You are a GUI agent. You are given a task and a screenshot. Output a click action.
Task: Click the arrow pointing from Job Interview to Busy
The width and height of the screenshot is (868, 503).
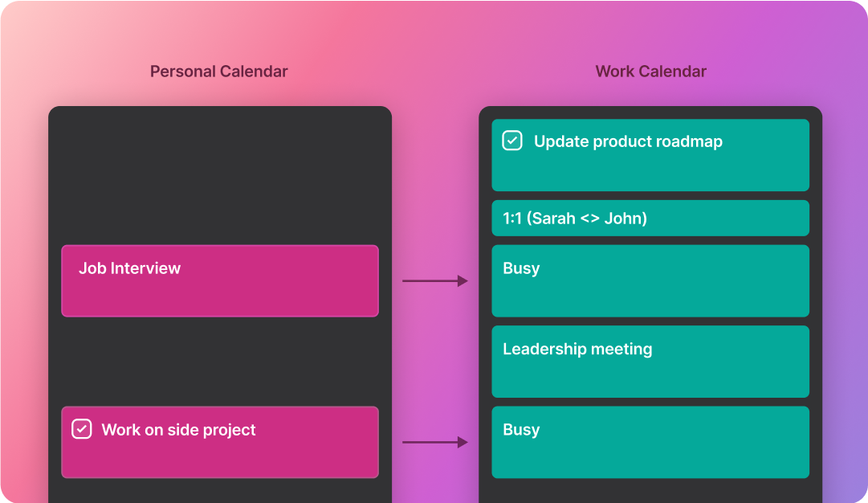pos(435,281)
